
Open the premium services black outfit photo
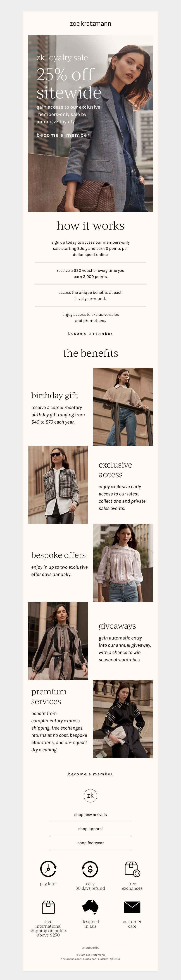(123, 719)
